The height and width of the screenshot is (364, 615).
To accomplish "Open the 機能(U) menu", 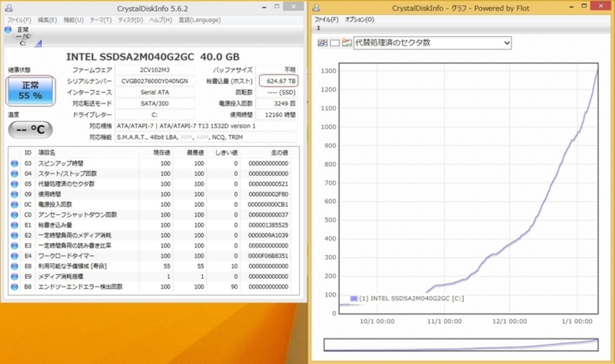I will (73, 20).
